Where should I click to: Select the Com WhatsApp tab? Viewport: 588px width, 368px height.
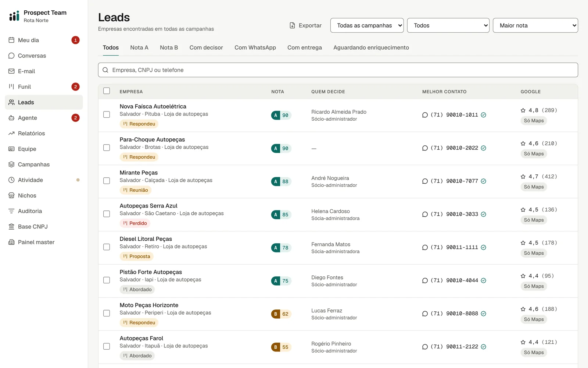pyautogui.click(x=255, y=47)
